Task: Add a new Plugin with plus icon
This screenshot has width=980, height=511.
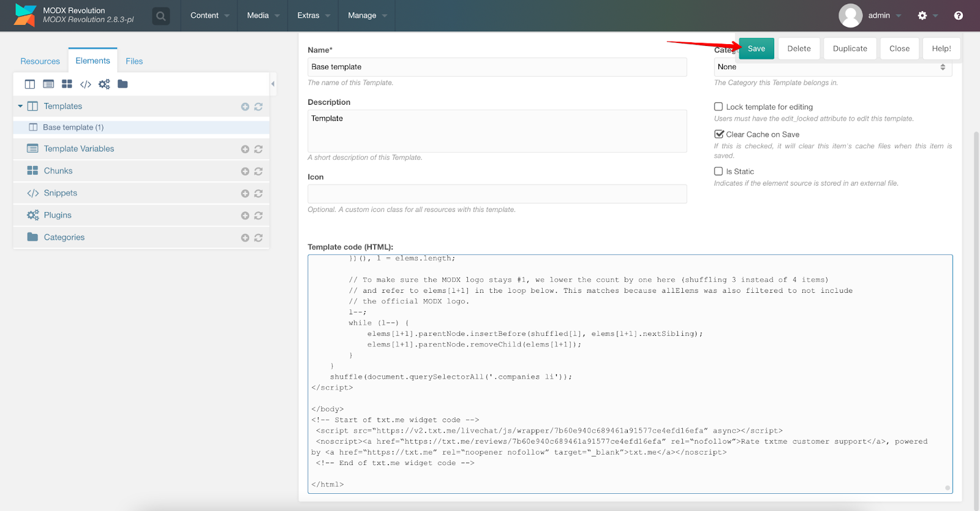Action: click(245, 216)
